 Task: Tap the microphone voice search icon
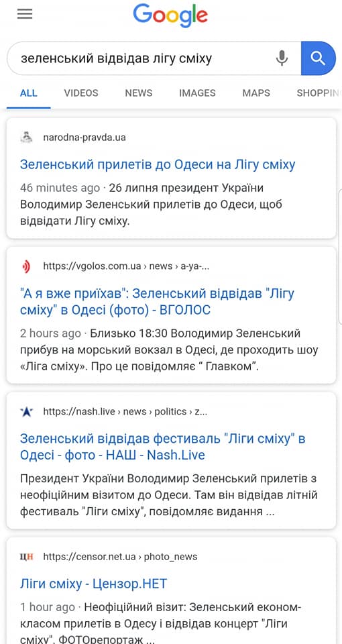click(282, 58)
